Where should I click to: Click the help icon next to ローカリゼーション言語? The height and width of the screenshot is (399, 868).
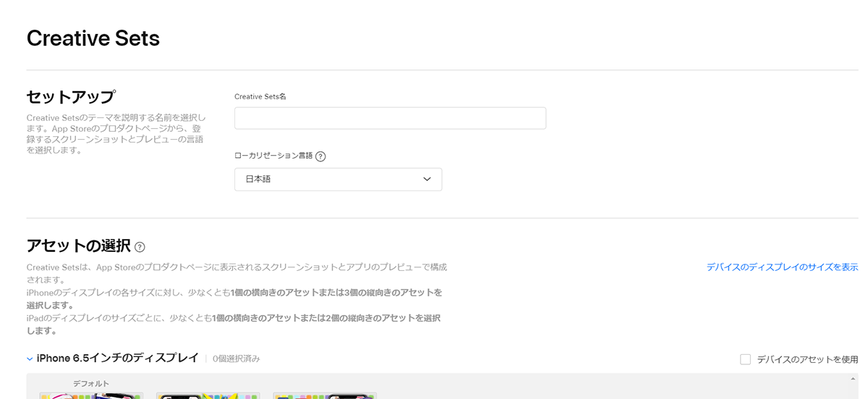tap(320, 156)
